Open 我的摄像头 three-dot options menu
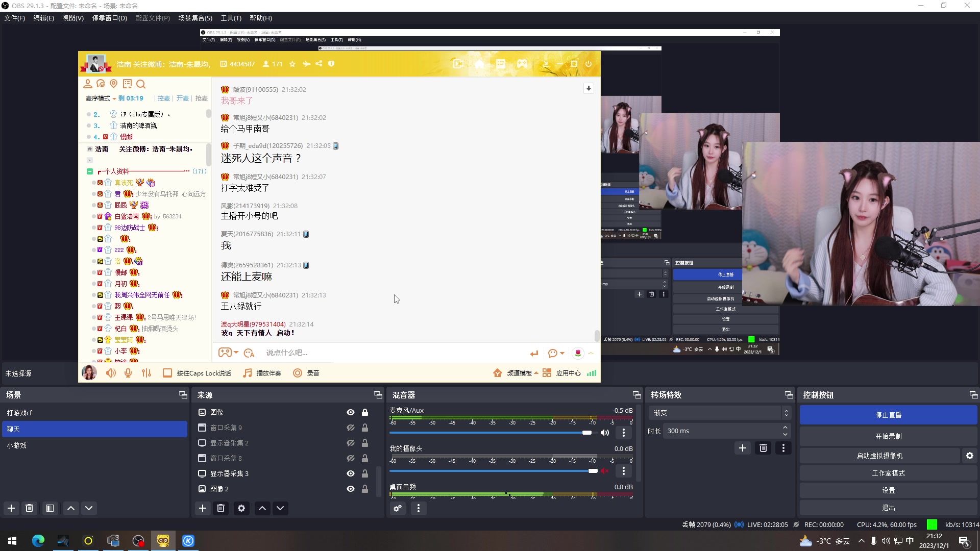980x551 pixels. click(623, 471)
